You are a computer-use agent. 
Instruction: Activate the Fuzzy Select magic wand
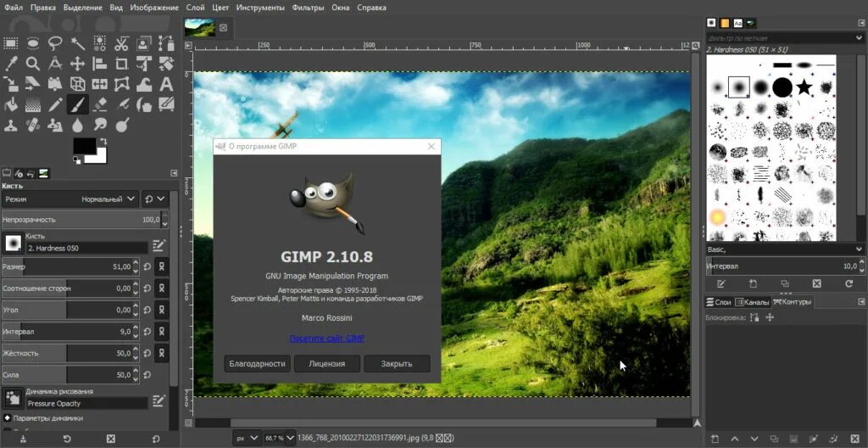point(77,43)
